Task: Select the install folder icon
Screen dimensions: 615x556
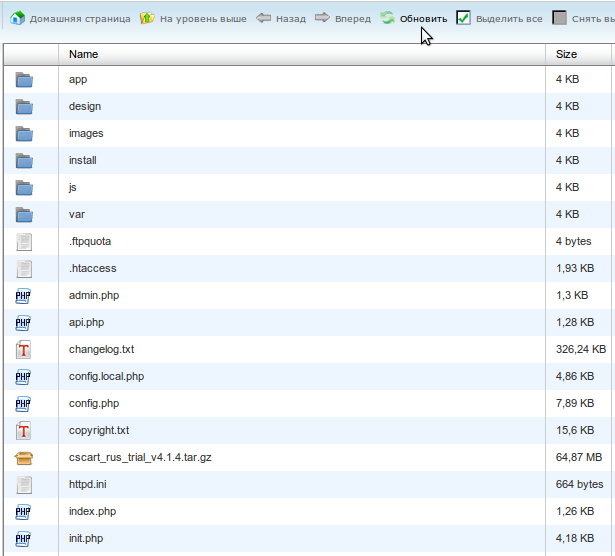Action: (25, 161)
